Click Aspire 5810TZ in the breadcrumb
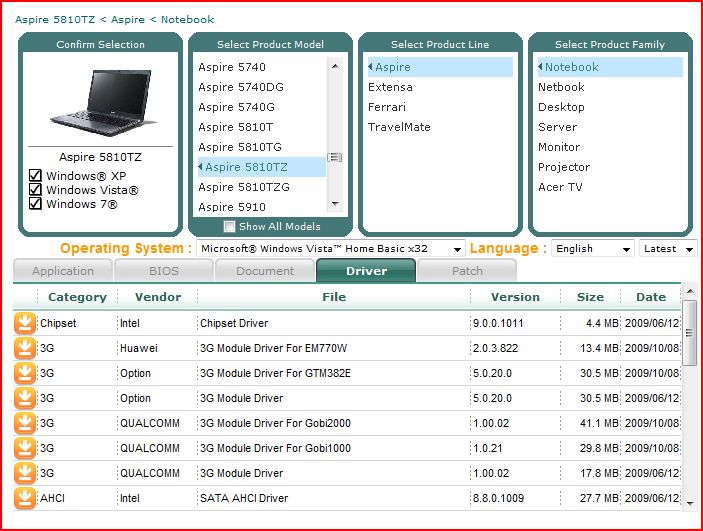Image resolution: width=703 pixels, height=531 pixels. click(x=55, y=20)
